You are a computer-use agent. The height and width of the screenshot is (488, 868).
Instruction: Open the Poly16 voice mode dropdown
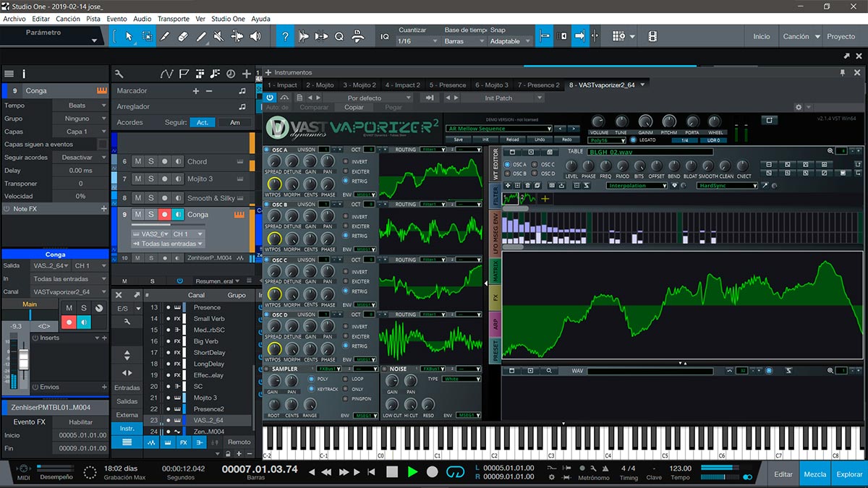click(x=606, y=140)
